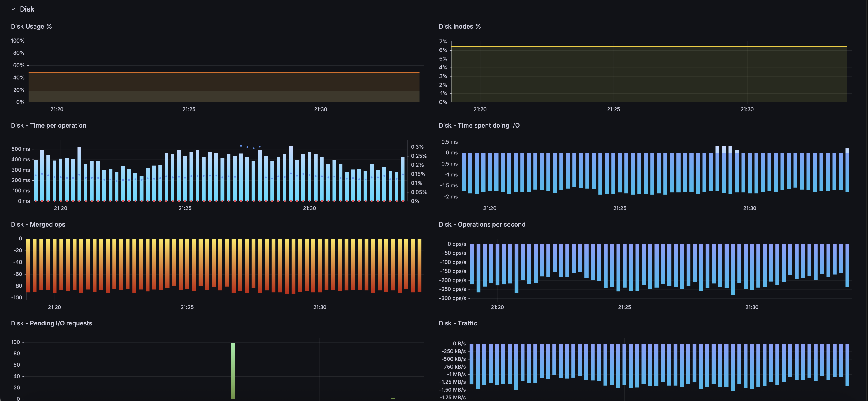868x401 pixels.
Task: Click the Disk - Traffic panel title
Action: (458, 323)
